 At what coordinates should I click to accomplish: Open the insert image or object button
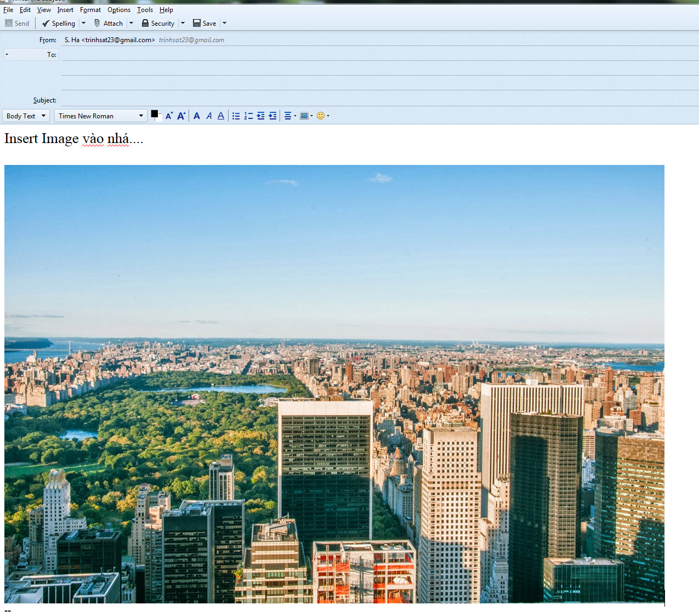(x=306, y=116)
